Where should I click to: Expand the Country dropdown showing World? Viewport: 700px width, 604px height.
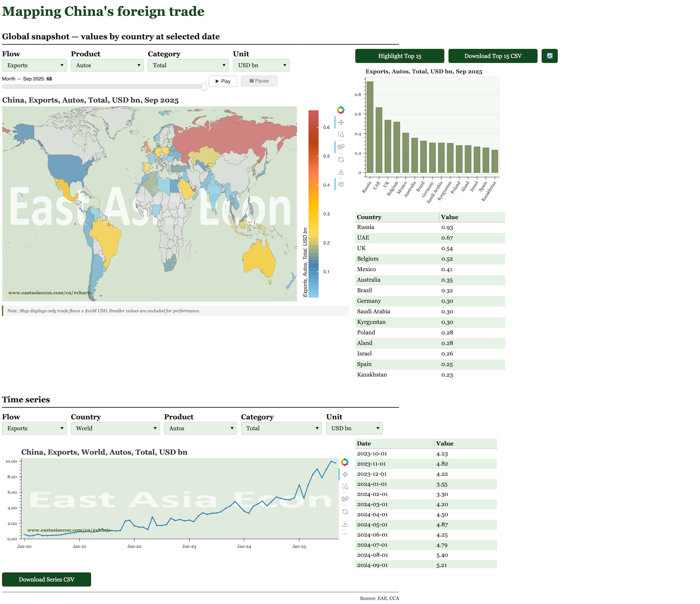point(115,428)
